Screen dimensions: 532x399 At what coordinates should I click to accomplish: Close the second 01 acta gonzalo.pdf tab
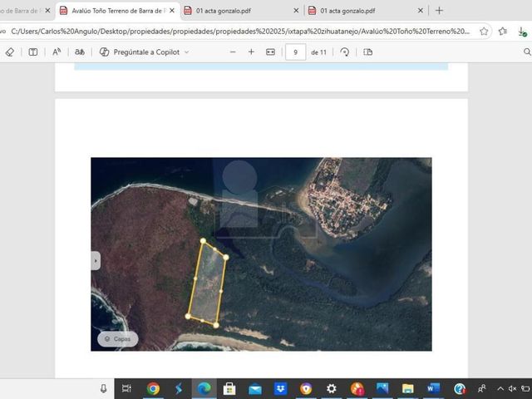pyautogui.click(x=420, y=11)
